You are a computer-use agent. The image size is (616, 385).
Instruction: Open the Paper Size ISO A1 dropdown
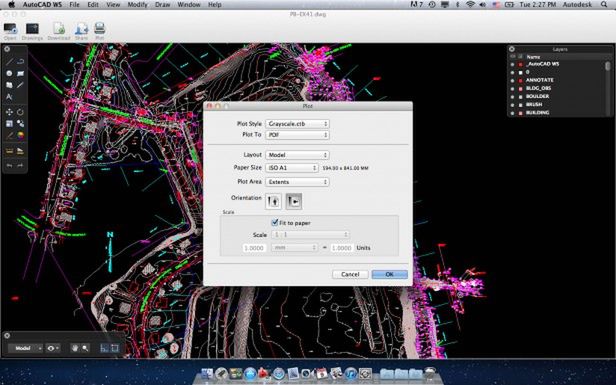292,168
